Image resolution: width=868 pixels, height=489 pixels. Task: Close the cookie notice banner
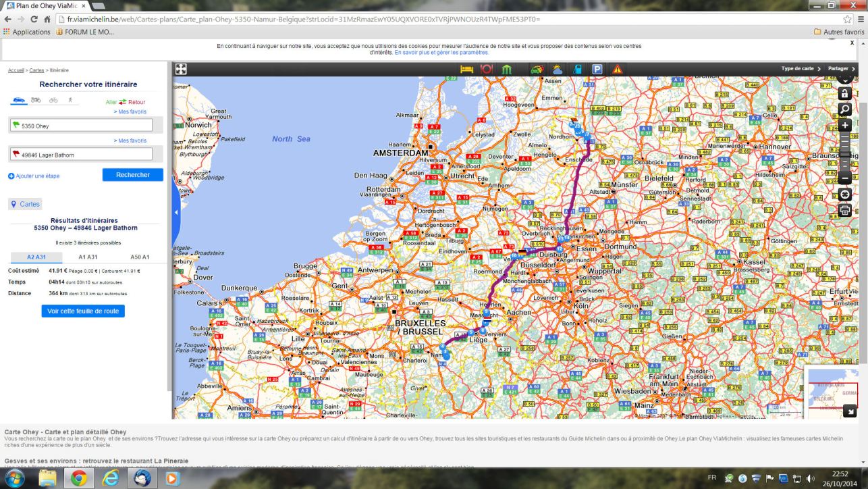[852, 43]
